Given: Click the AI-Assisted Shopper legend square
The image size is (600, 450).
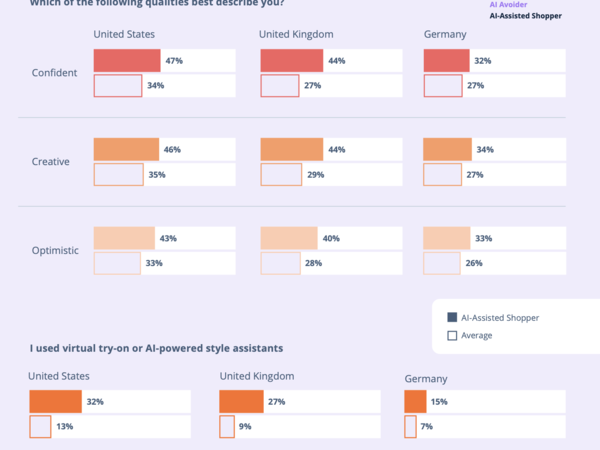Looking at the screenshot, I should [x=452, y=317].
